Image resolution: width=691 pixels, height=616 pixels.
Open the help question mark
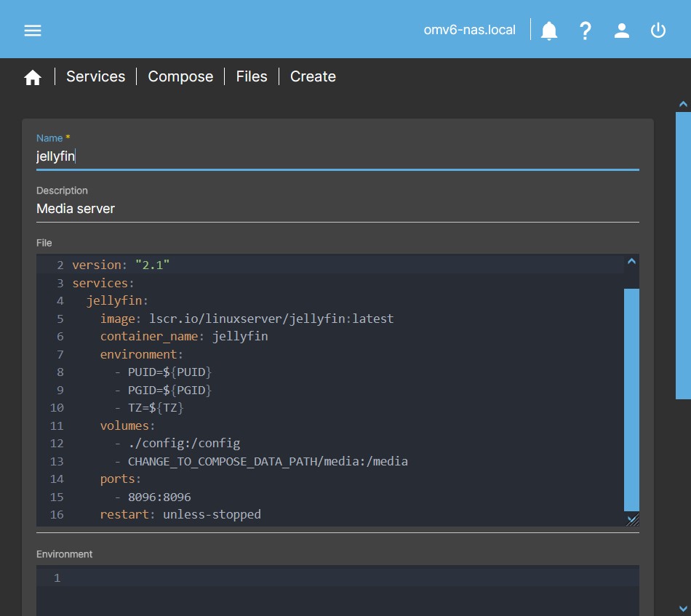pos(586,30)
